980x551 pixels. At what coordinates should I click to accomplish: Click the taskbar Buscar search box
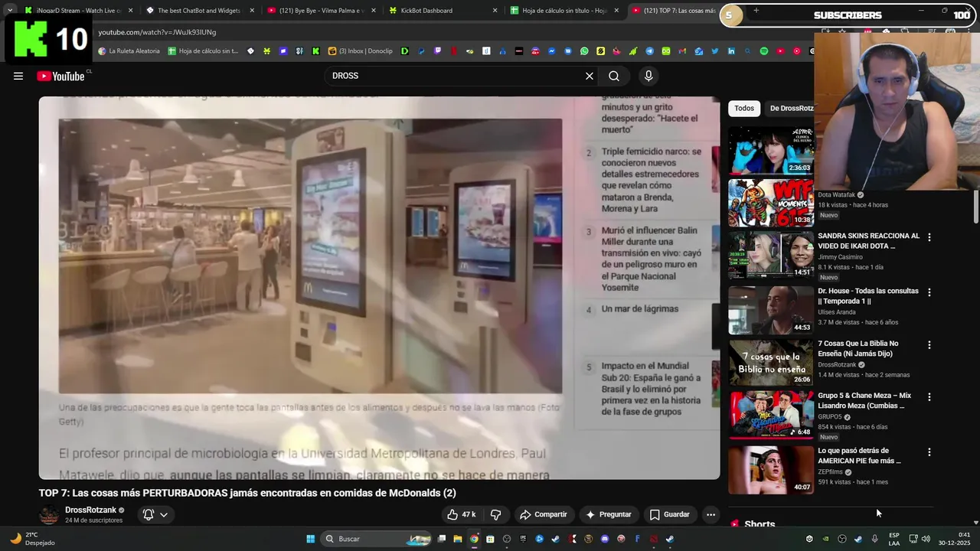377,539
